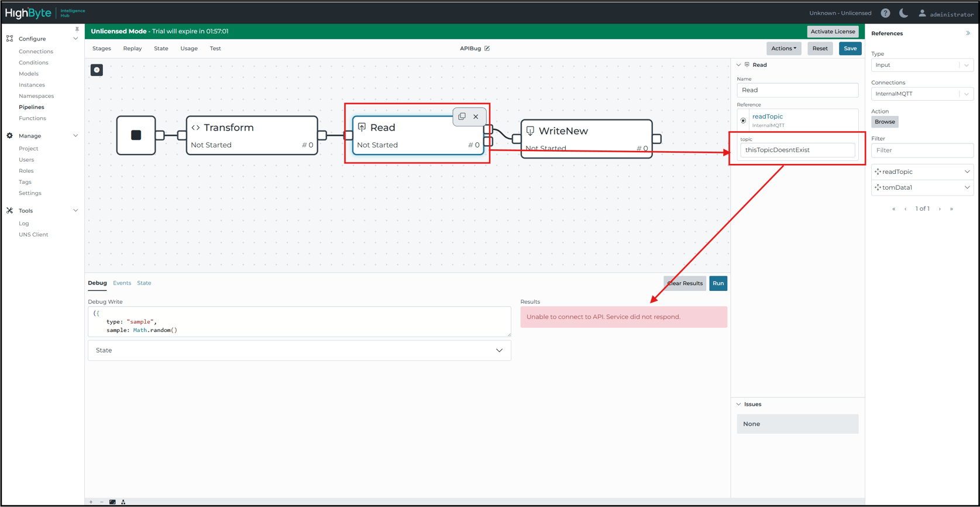Collapse the Tools sidebar section
This screenshot has height=507, width=980.
coord(75,211)
